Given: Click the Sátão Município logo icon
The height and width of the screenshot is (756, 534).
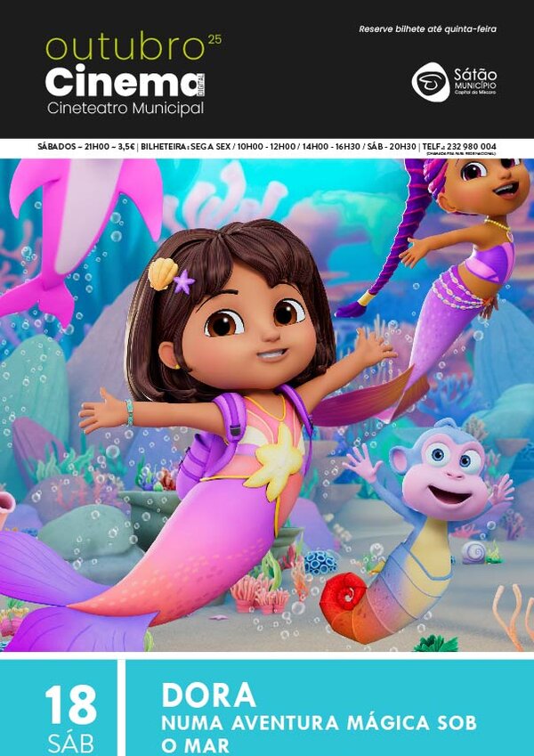Looking at the screenshot, I should 431,82.
